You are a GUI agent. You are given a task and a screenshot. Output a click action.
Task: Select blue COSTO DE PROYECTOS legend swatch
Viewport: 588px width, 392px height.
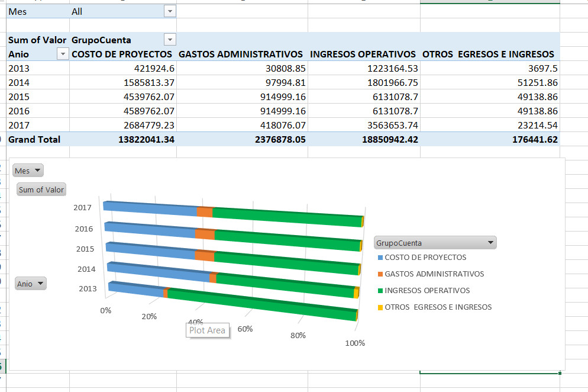380,258
